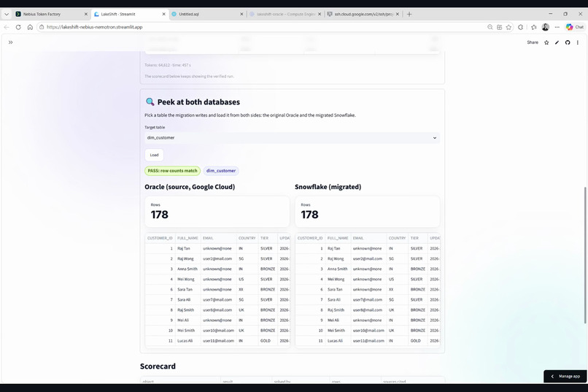588x392 pixels.
Task: Click the Oracle table EMAIL column header
Action: pyautogui.click(x=219, y=238)
